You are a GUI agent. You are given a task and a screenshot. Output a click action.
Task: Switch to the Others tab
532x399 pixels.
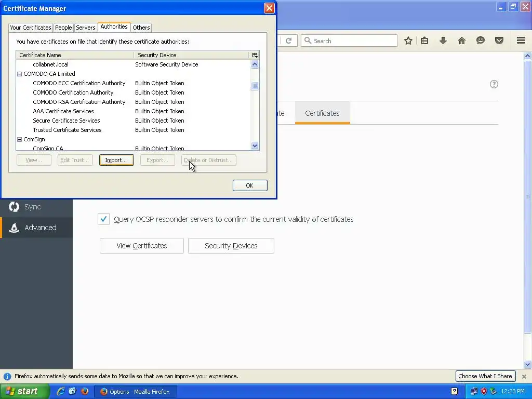[x=141, y=28]
